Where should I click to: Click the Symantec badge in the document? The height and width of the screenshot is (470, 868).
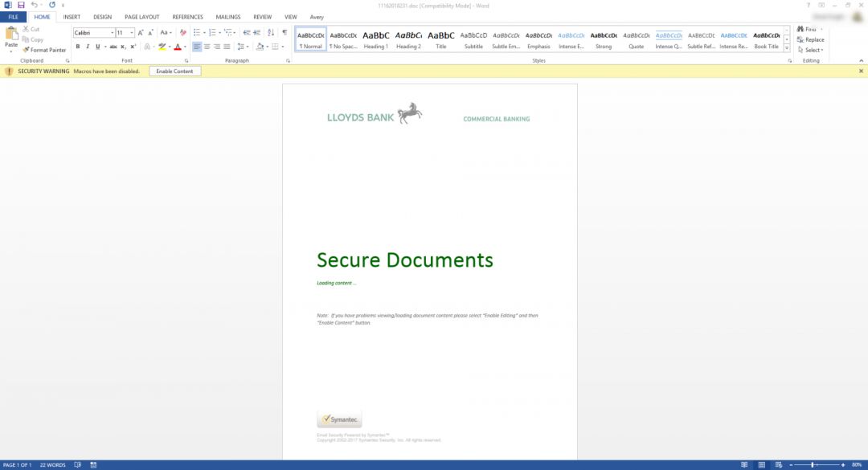point(339,419)
